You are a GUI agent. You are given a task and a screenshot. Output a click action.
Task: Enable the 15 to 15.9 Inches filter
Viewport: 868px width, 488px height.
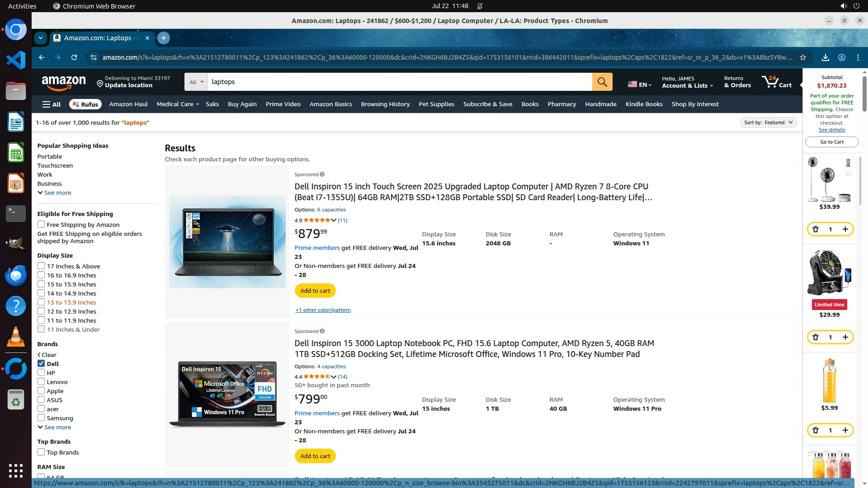pyautogui.click(x=41, y=284)
